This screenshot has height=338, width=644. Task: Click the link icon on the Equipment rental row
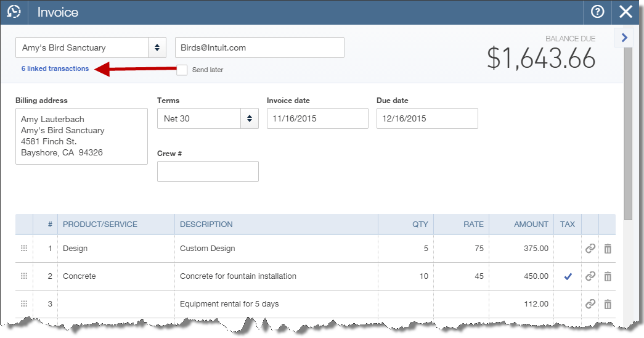click(x=590, y=304)
